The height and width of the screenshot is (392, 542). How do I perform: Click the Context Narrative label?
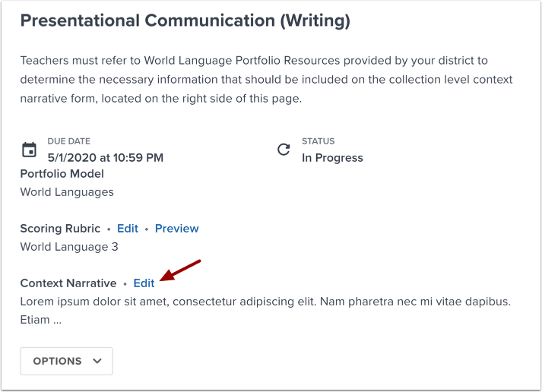pyautogui.click(x=68, y=283)
